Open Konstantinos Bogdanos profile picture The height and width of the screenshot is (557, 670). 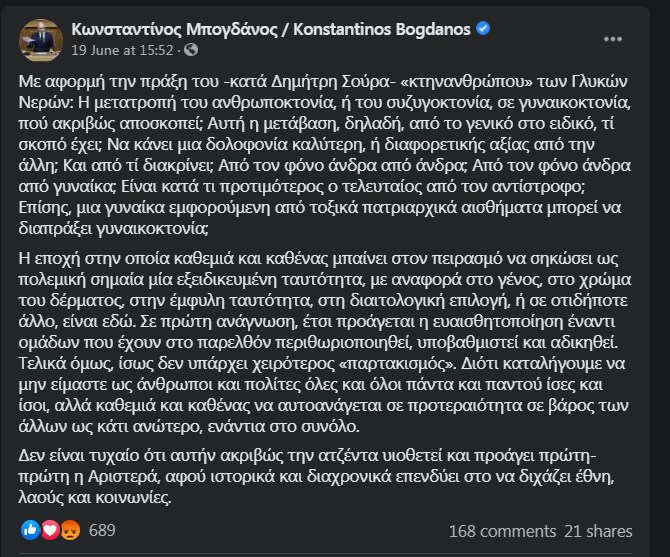pos(41,40)
